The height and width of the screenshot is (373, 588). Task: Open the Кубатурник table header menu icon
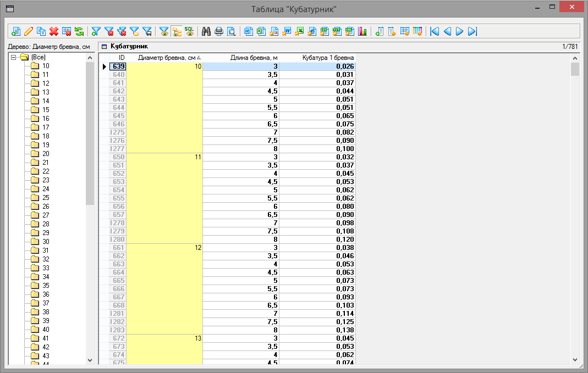(104, 47)
